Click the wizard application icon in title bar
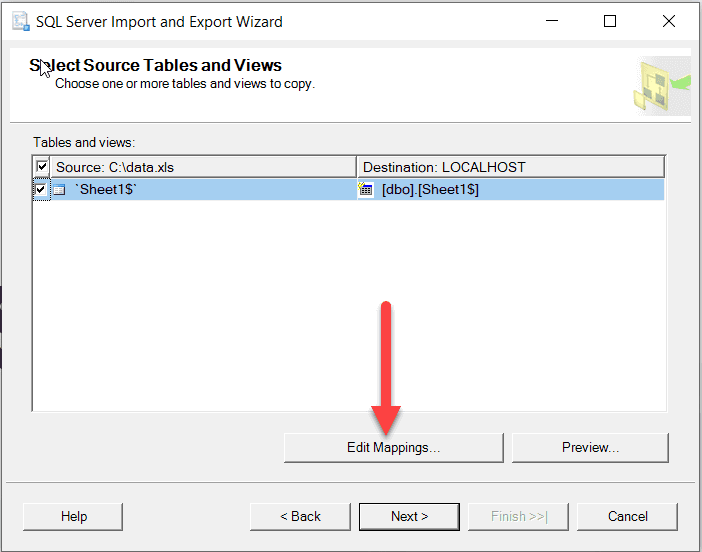Screen dimensions: 702x552 (18, 21)
